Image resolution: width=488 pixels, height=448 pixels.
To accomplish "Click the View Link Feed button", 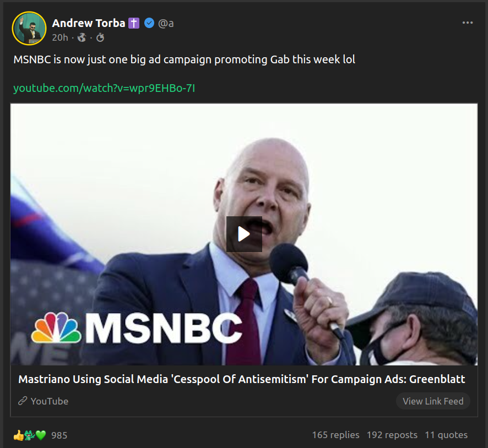I will tap(432, 401).
